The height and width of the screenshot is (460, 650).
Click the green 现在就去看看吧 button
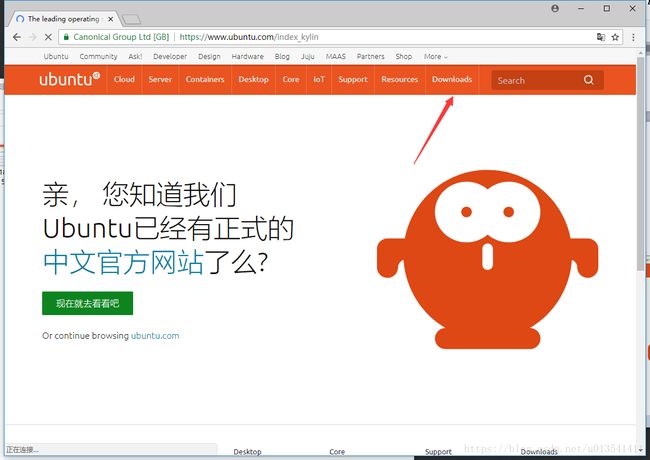pyautogui.click(x=87, y=303)
